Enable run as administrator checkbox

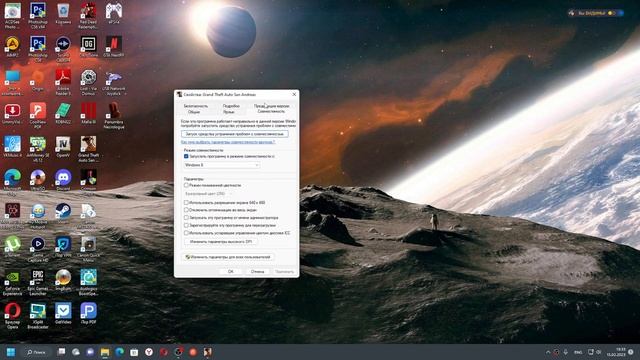point(186,218)
